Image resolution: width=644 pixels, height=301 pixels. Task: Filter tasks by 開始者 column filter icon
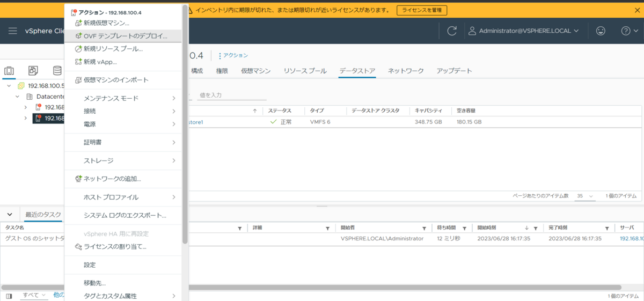point(425,228)
